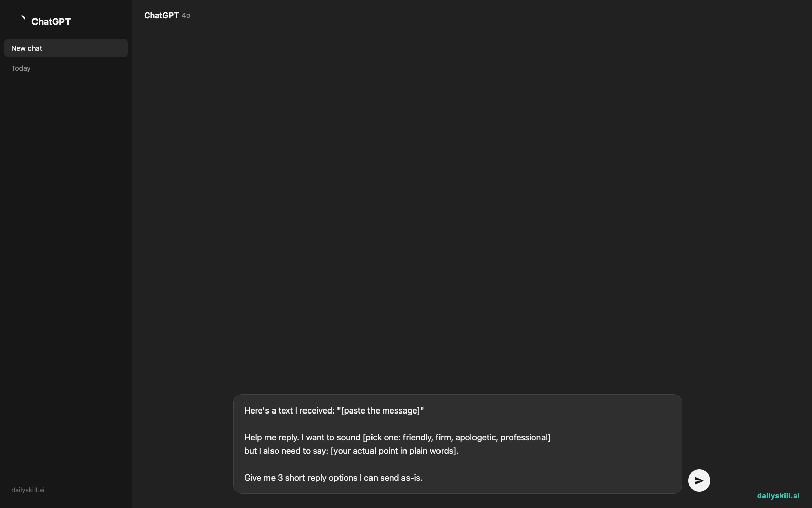Click the line 'but I also need to say'

(351, 451)
